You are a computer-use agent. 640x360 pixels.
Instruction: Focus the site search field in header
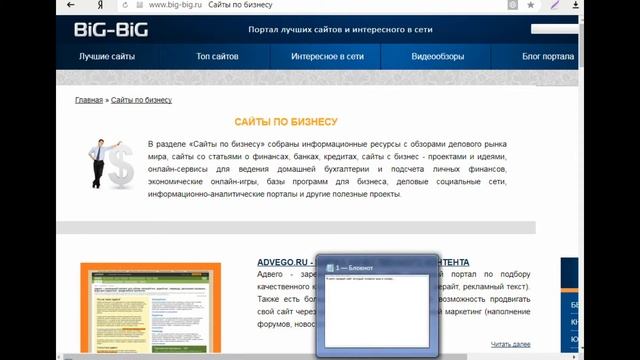click(x=554, y=29)
